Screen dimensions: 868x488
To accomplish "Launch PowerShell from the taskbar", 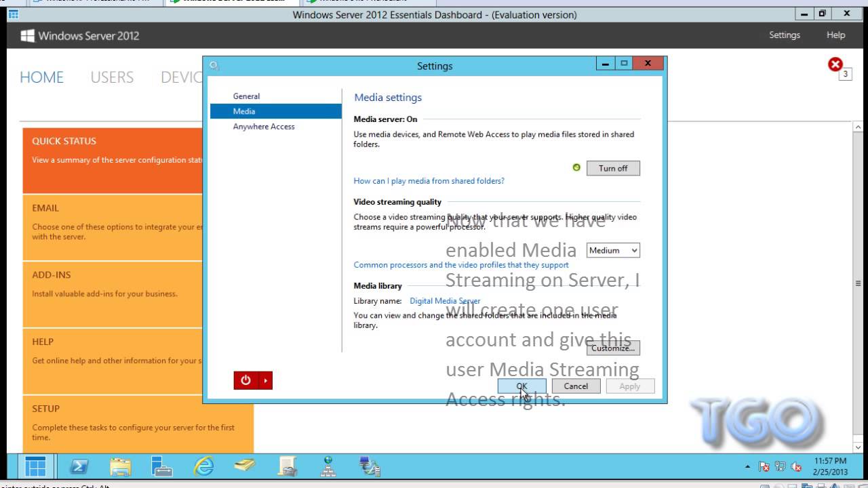I will (79, 466).
